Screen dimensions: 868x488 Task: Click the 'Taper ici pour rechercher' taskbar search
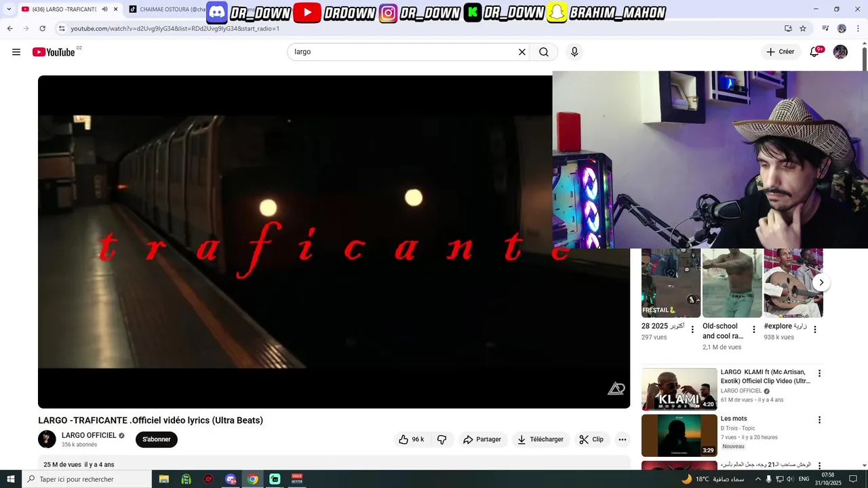(87, 479)
